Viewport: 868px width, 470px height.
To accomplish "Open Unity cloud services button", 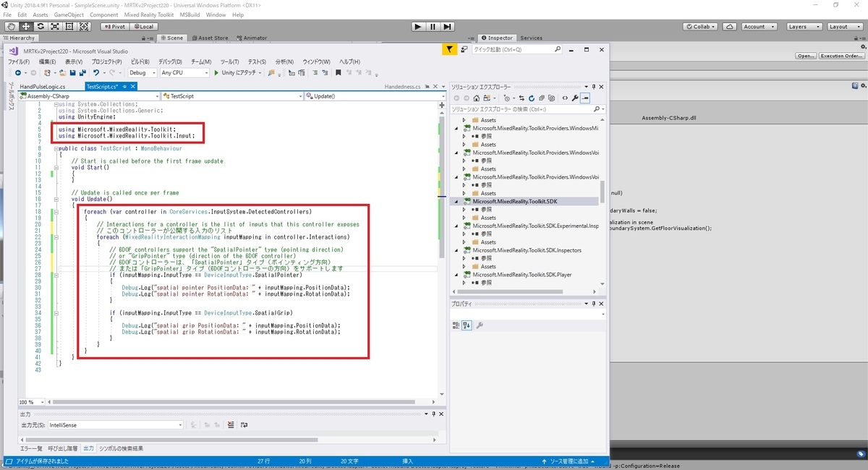I will tap(731, 26).
